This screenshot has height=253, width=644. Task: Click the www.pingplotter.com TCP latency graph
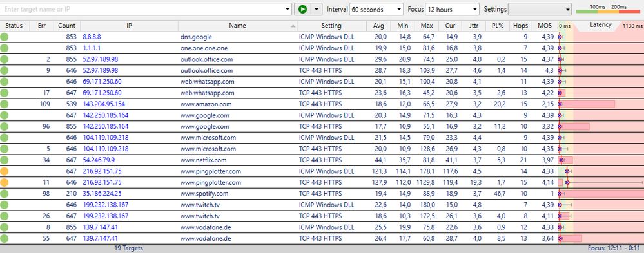coord(601,182)
